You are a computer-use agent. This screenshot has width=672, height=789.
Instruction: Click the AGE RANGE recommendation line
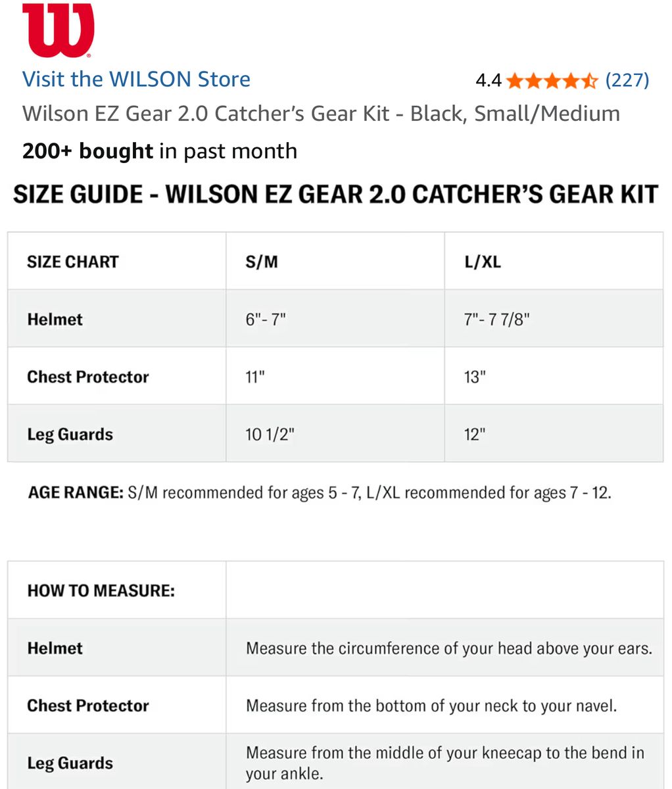(x=320, y=492)
